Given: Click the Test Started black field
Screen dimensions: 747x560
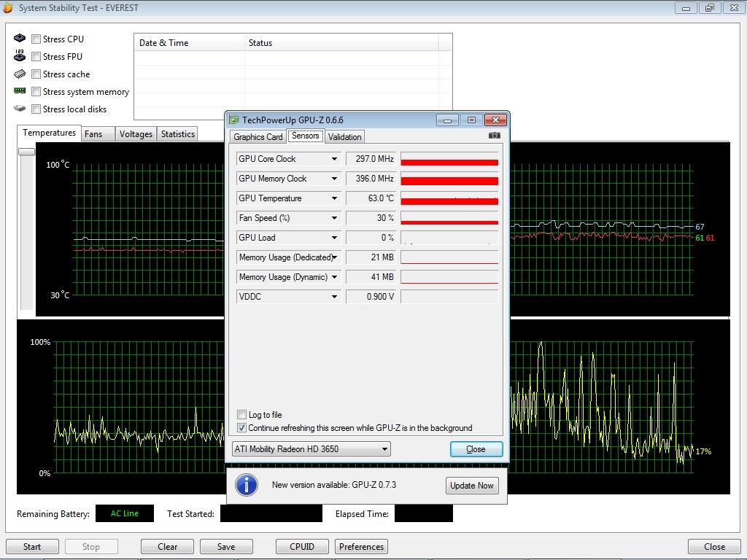Looking at the screenshot, I should [x=271, y=513].
